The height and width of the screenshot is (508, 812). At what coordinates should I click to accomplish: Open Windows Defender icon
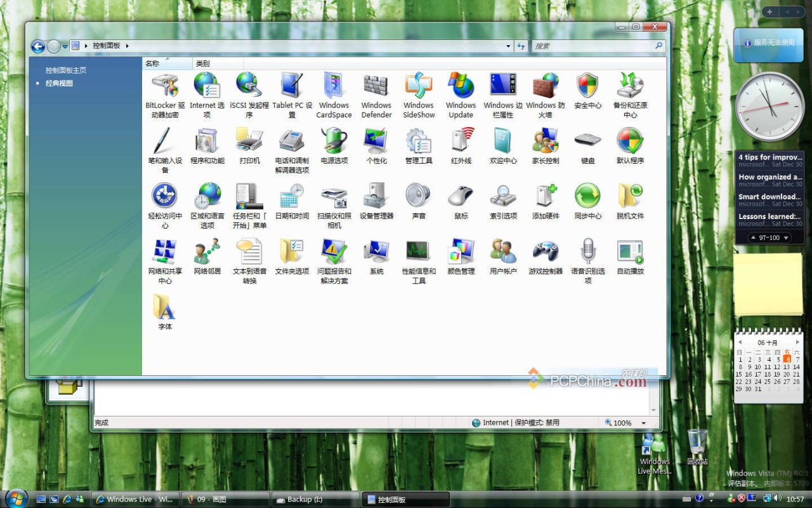[376, 85]
